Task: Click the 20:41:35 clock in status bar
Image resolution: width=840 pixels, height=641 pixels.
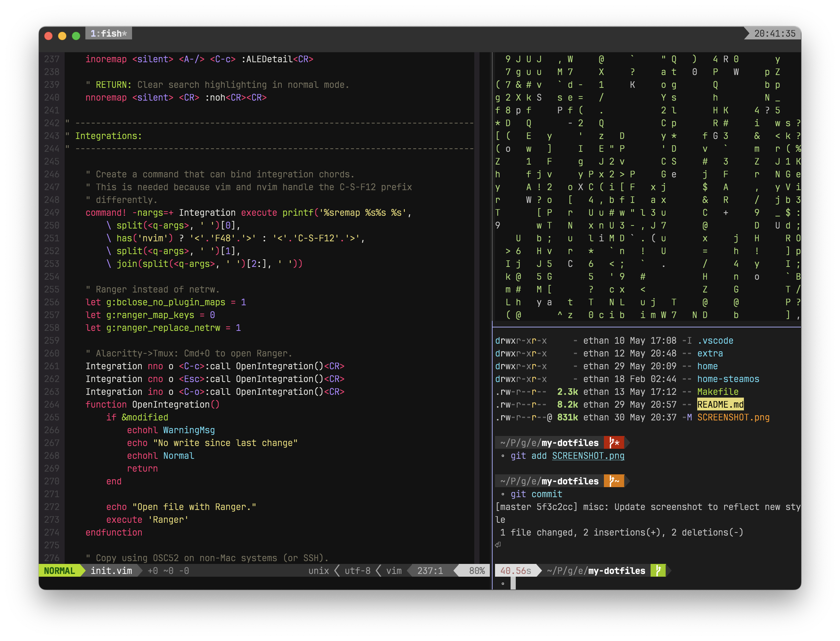Action: click(x=774, y=34)
